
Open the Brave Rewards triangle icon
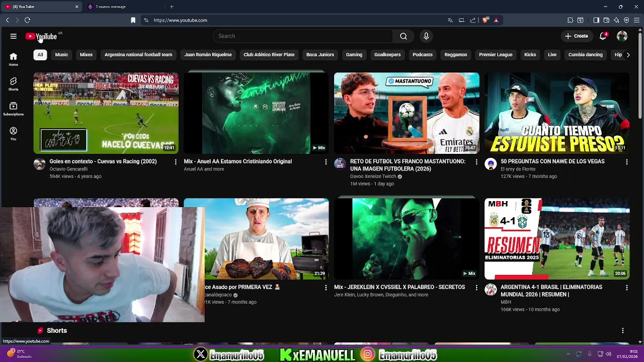pyautogui.click(x=496, y=20)
